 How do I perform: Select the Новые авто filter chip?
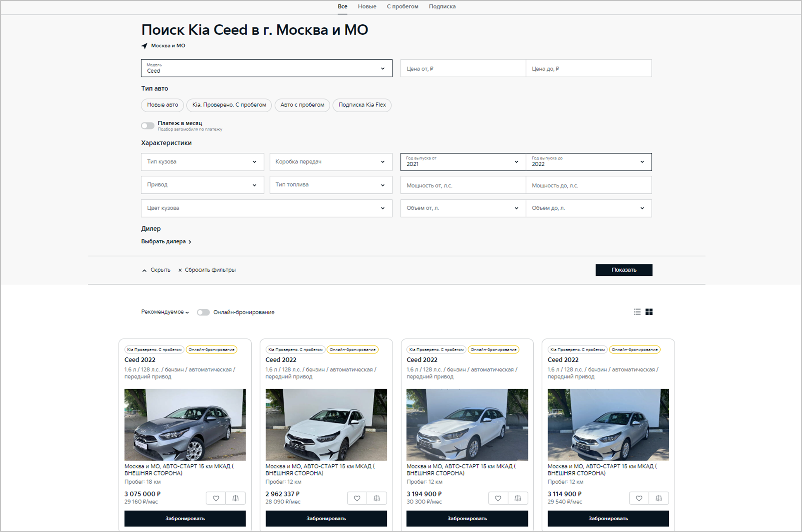pyautogui.click(x=162, y=105)
